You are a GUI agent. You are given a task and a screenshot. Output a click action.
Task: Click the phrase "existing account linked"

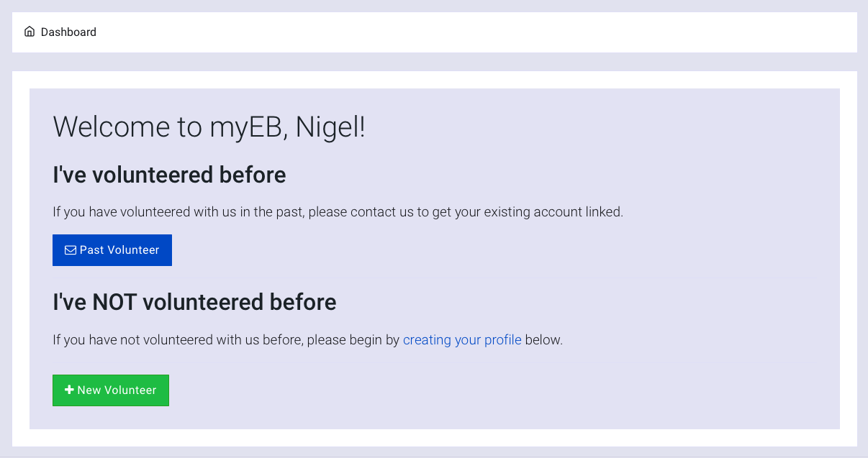[554, 213]
